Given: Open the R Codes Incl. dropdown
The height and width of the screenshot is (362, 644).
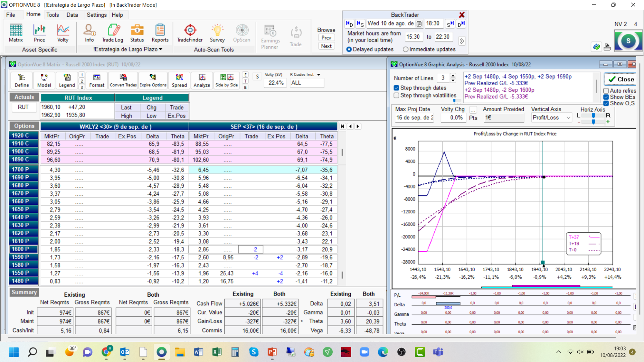Looking at the screenshot, I should 318,75.
